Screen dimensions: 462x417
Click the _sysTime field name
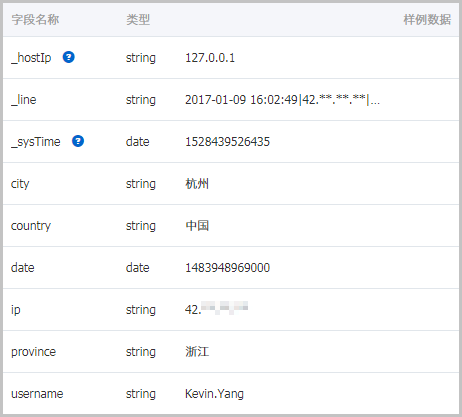pos(36,142)
